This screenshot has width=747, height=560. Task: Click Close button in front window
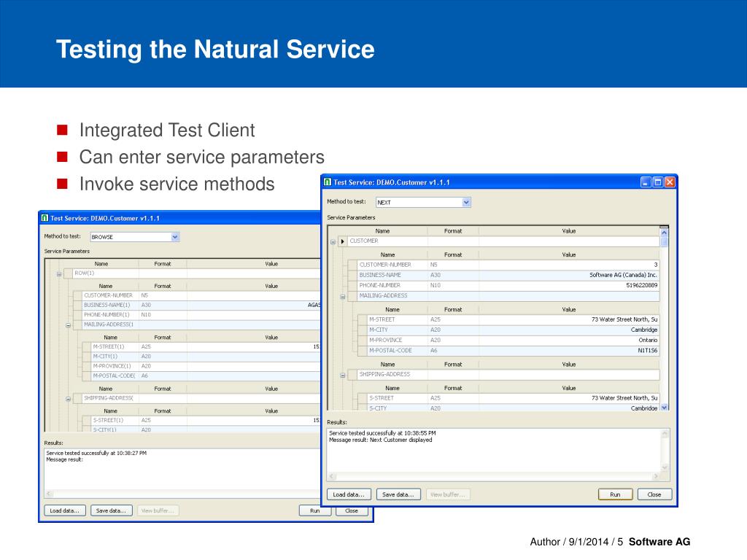click(x=654, y=494)
